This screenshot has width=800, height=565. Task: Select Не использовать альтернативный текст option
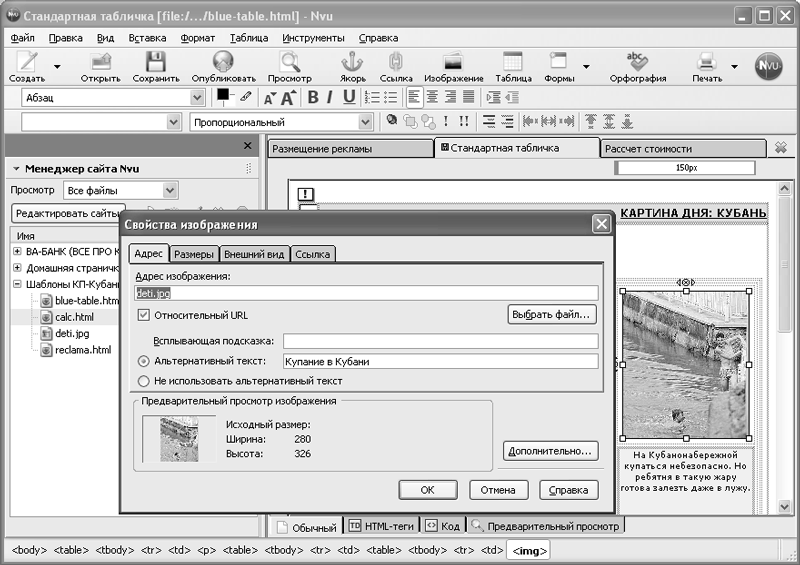(143, 381)
